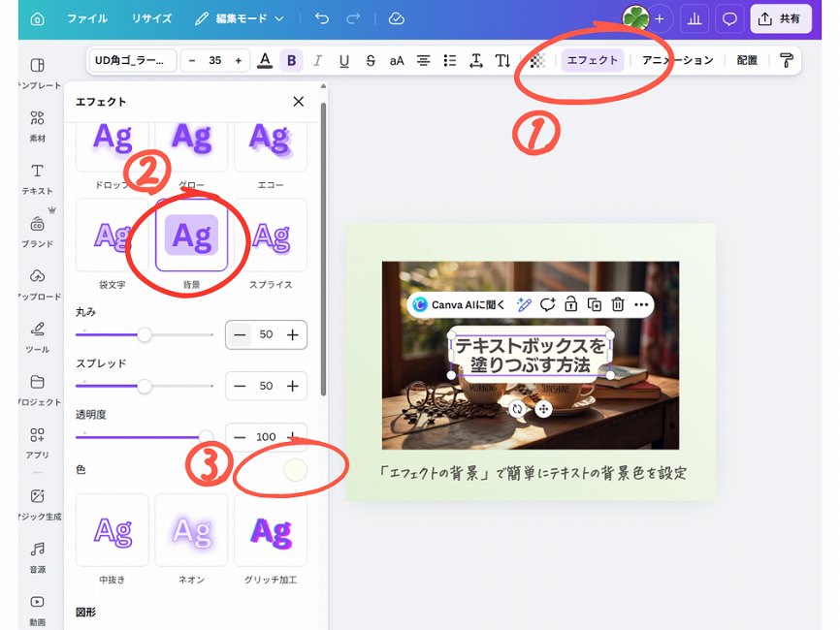This screenshot has width=840, height=630.
Task: Toggle bold text formatting
Action: pyautogui.click(x=291, y=60)
